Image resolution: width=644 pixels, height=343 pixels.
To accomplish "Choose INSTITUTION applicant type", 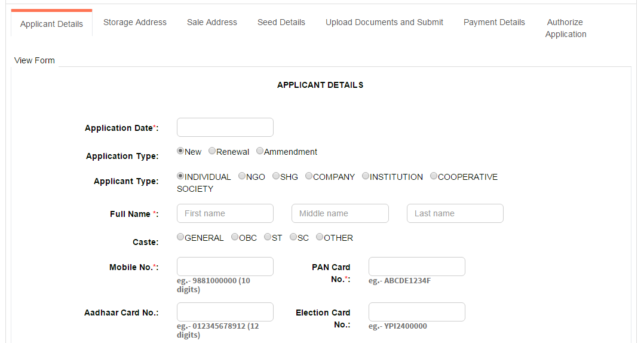I will point(366,176).
